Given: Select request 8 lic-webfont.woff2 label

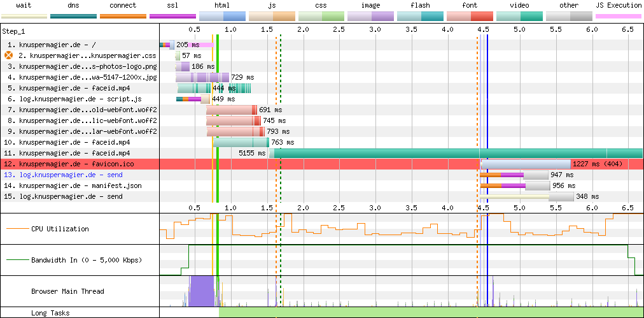Looking at the screenshot, I should coord(82,120).
